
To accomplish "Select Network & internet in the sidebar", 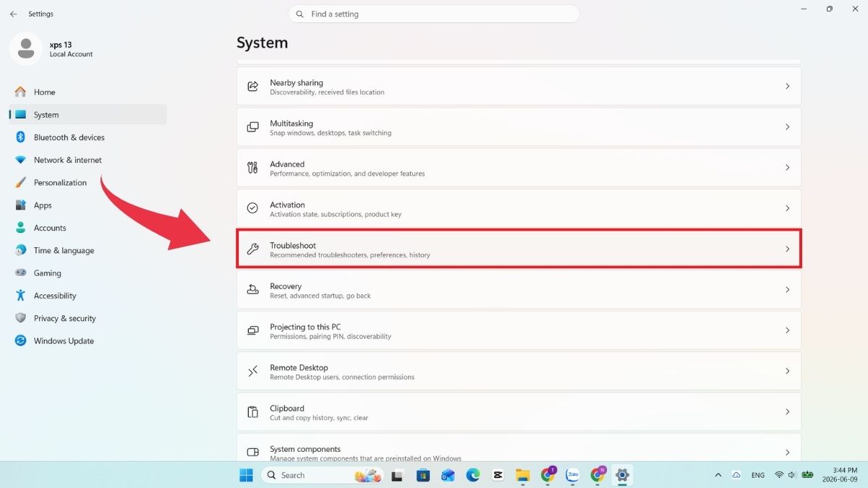I will [88, 160].
